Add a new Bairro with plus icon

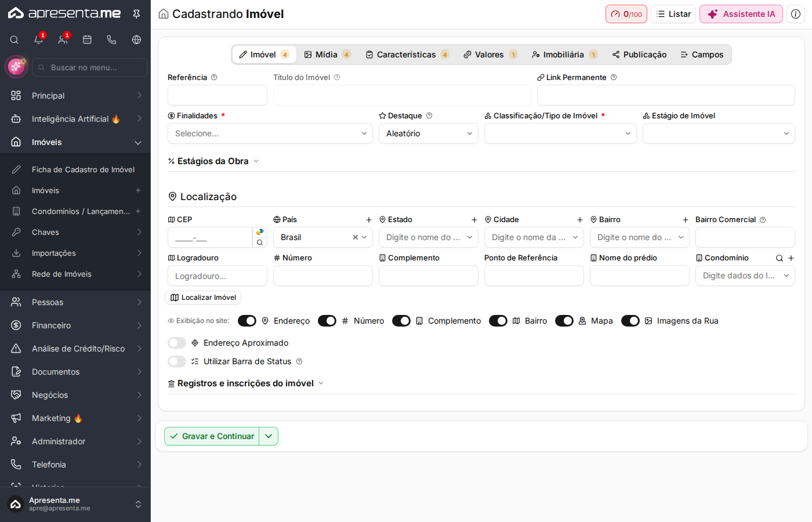coord(685,220)
